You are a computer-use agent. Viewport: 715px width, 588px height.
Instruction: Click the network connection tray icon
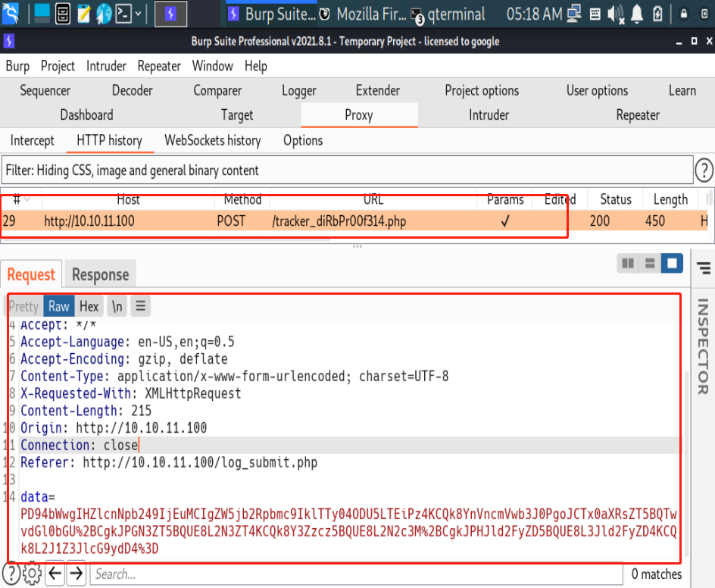[573, 14]
